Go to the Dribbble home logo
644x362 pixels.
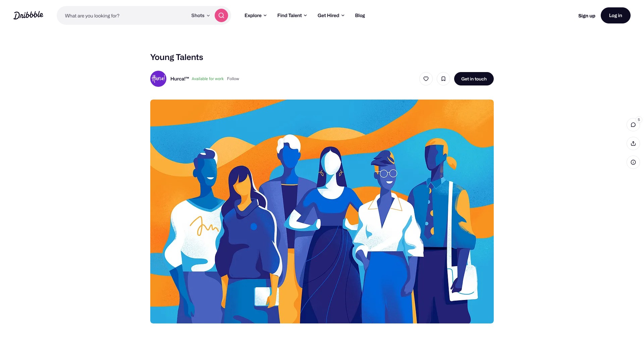pos(28,15)
